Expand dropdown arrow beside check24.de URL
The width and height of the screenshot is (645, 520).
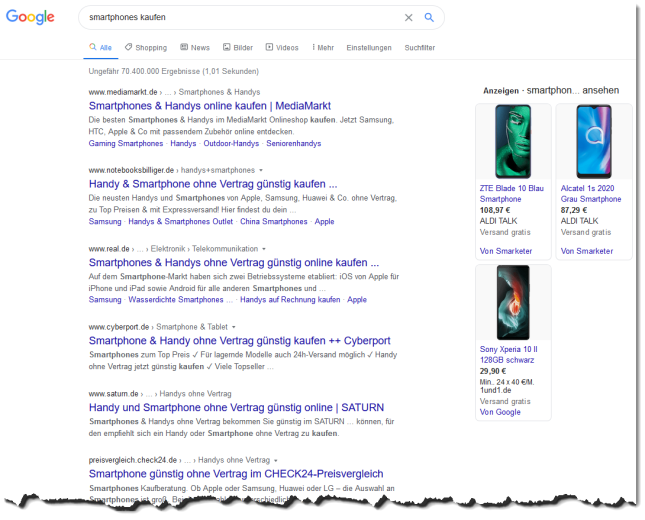click(x=276, y=460)
